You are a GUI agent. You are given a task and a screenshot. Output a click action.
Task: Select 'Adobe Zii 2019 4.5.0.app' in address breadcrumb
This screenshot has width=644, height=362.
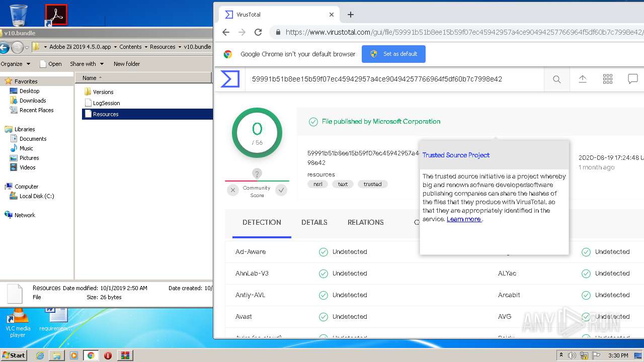[x=80, y=47]
